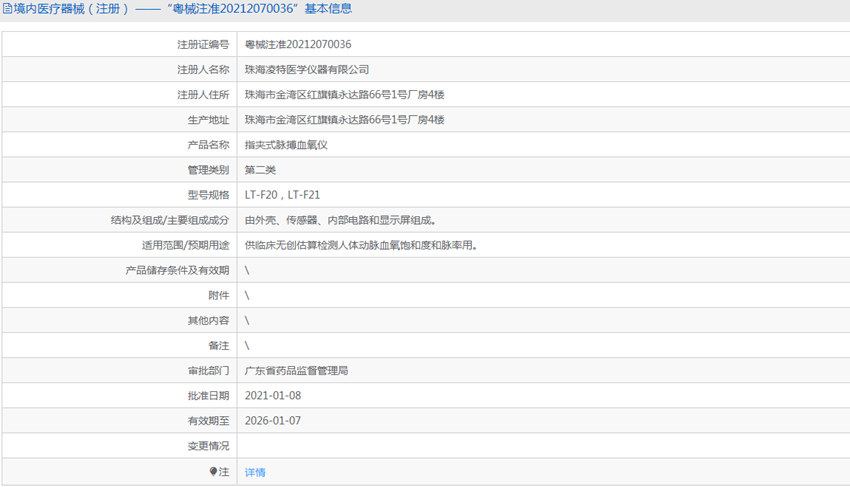The height and width of the screenshot is (487, 850).
Task: Click the 型号规格 label
Action: point(208,195)
